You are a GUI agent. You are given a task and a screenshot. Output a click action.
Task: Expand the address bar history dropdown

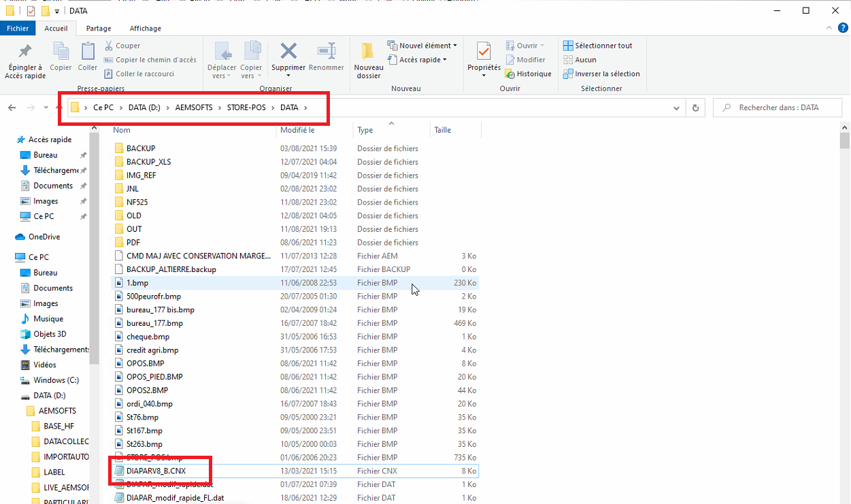click(676, 107)
